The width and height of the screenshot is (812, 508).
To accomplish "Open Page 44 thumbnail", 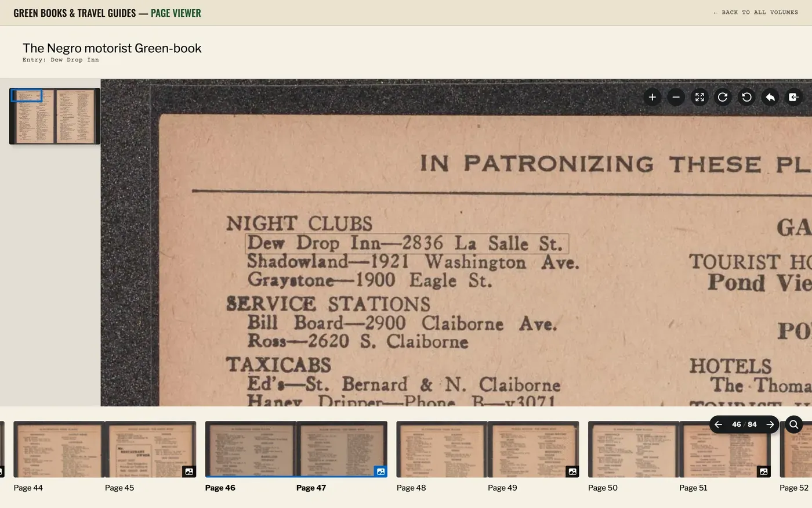I will coord(59,449).
